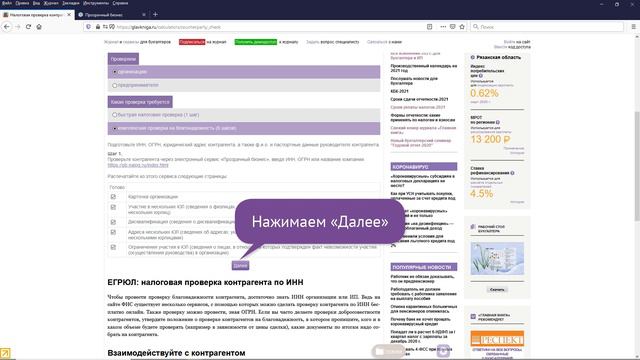This screenshot has height=360, width=640.
Task: Click the padlock site security icon
Action: coord(98,27)
